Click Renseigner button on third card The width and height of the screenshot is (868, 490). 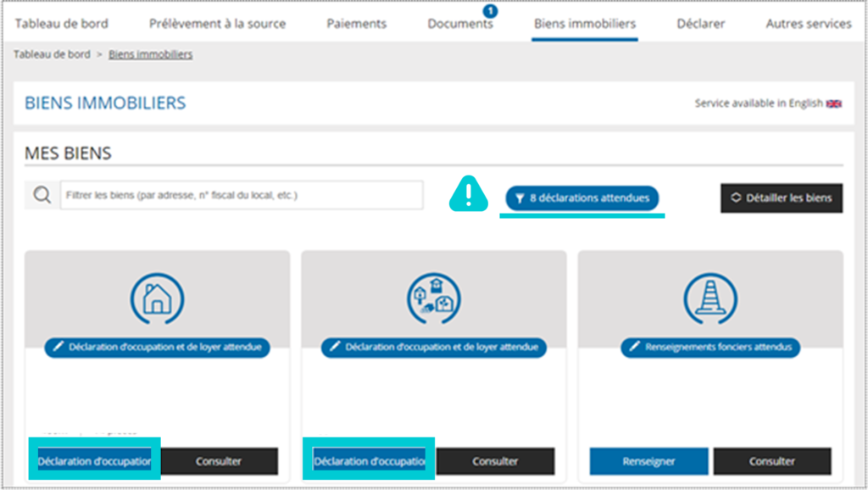648,461
